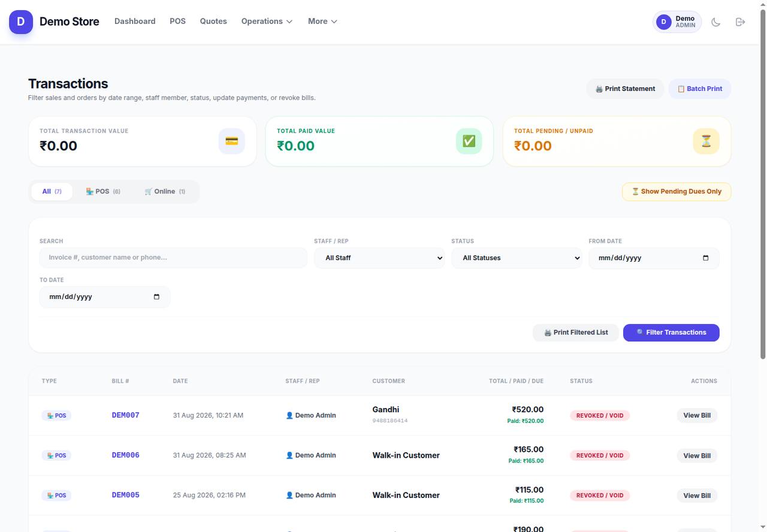Screen dimensions: 767x532
Task: Click the Demo admin avatar
Action: (663, 22)
